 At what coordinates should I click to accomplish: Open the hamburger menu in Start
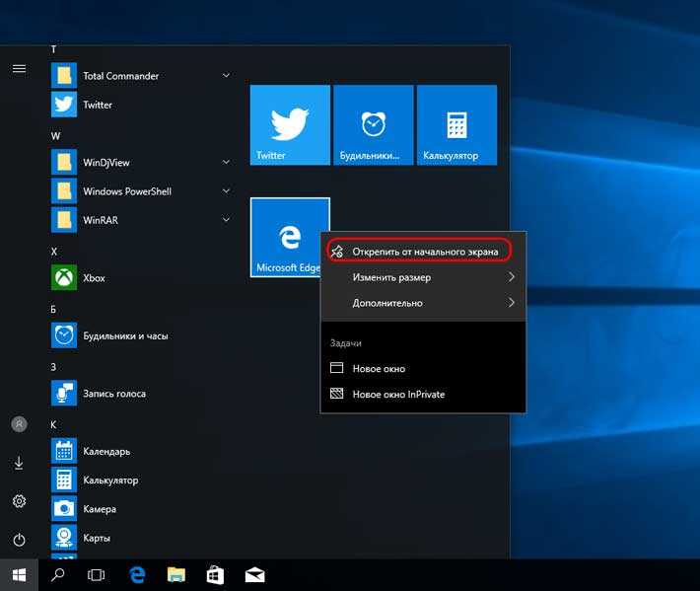click(19, 69)
